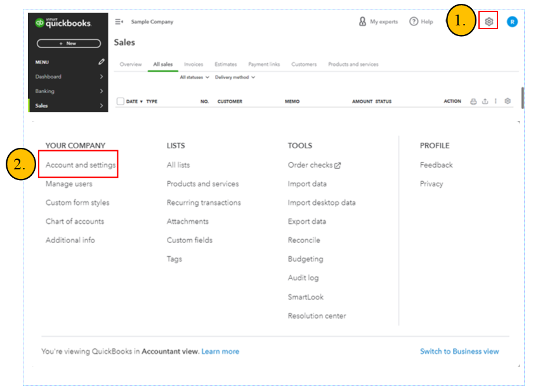Click the Help question mark icon
The image size is (545, 392).
click(414, 22)
